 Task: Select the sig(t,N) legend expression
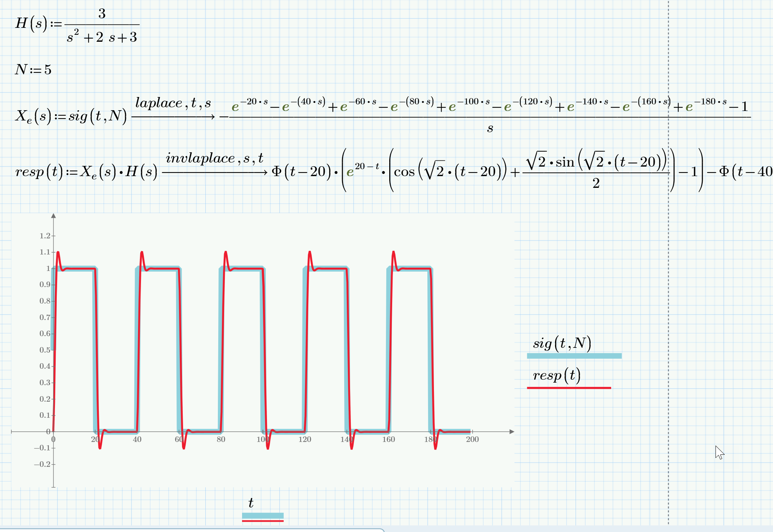562,343
